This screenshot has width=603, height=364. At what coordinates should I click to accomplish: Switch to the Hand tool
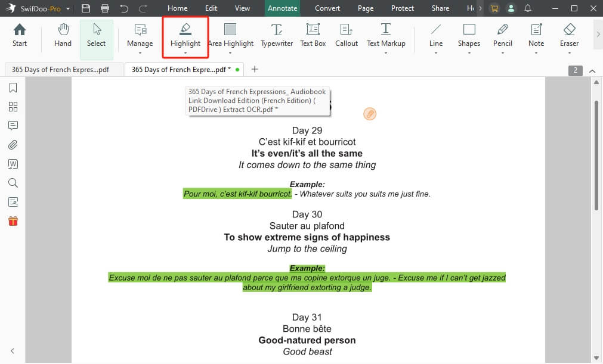pos(63,35)
